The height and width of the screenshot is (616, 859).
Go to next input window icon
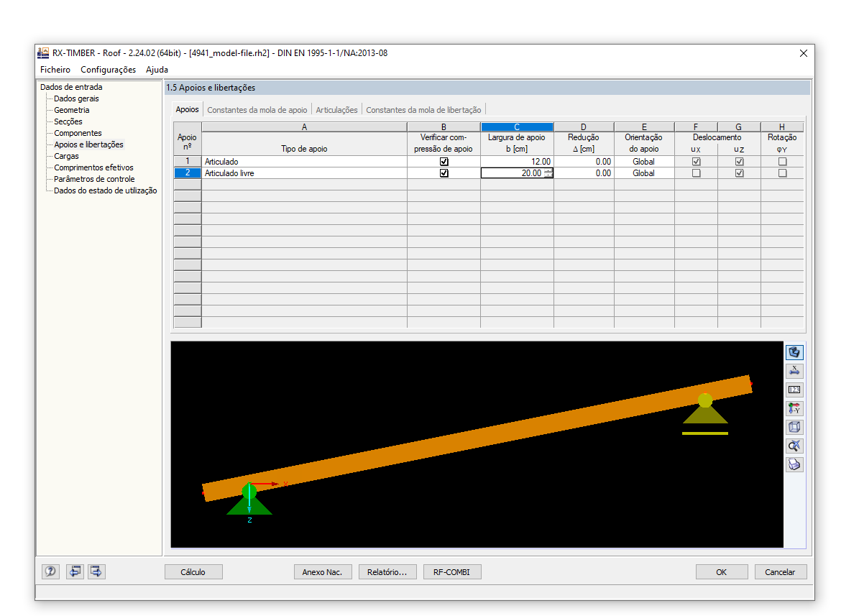(x=96, y=571)
